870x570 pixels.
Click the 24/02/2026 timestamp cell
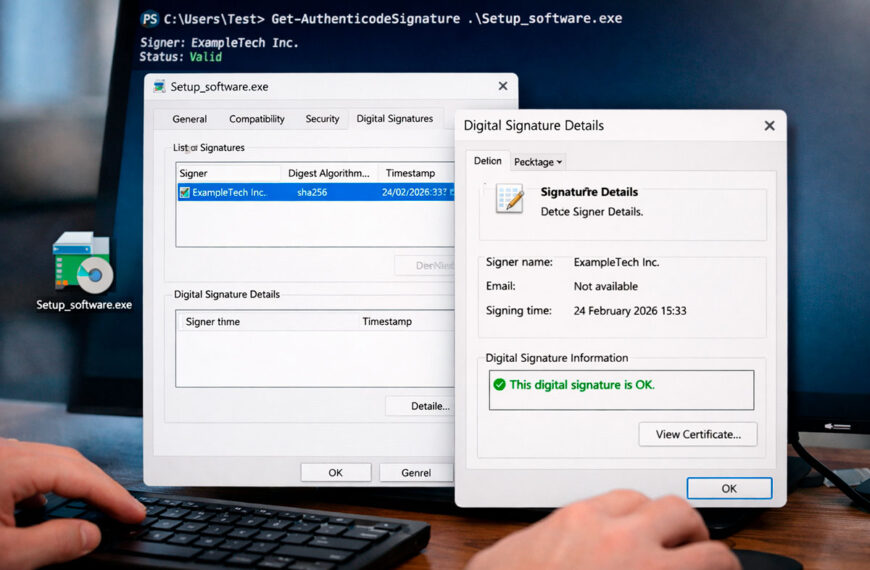[414, 193]
